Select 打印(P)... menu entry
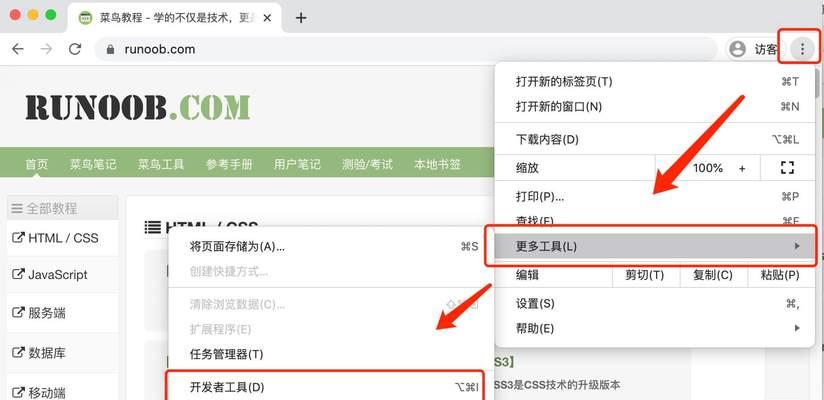The height and width of the screenshot is (400, 824). coord(655,197)
